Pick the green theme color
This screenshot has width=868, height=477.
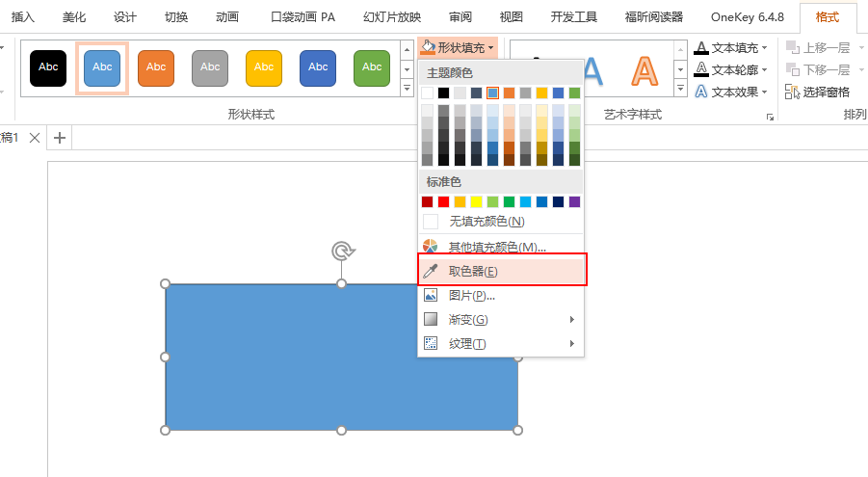pos(574,93)
